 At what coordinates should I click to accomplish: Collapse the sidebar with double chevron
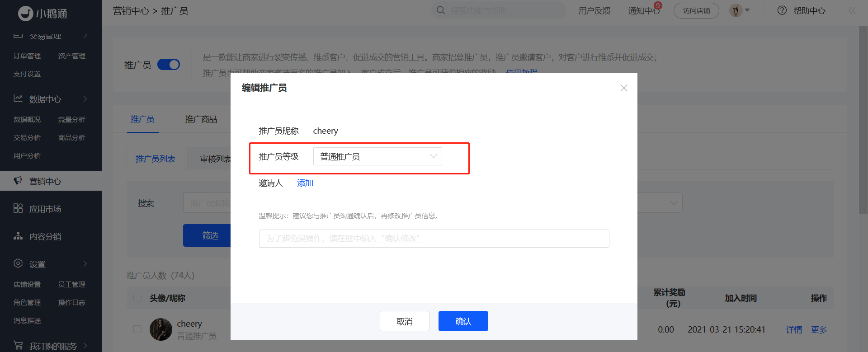tap(852, 10)
